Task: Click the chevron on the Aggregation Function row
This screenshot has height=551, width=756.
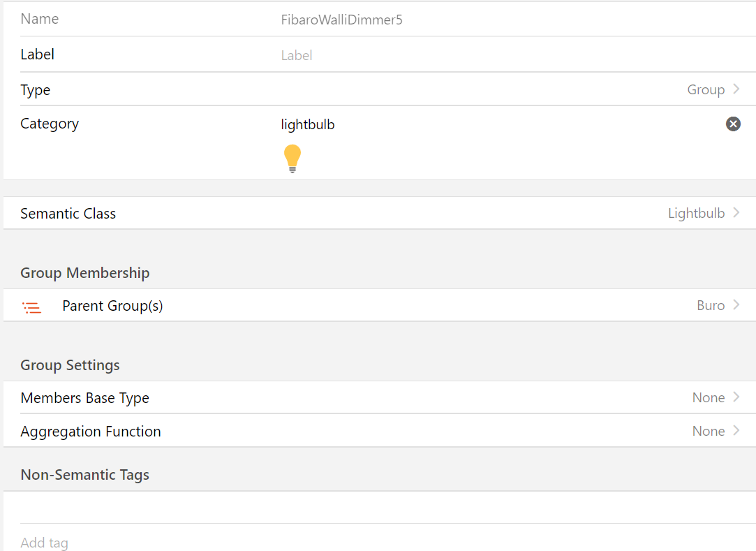Action: coord(736,431)
